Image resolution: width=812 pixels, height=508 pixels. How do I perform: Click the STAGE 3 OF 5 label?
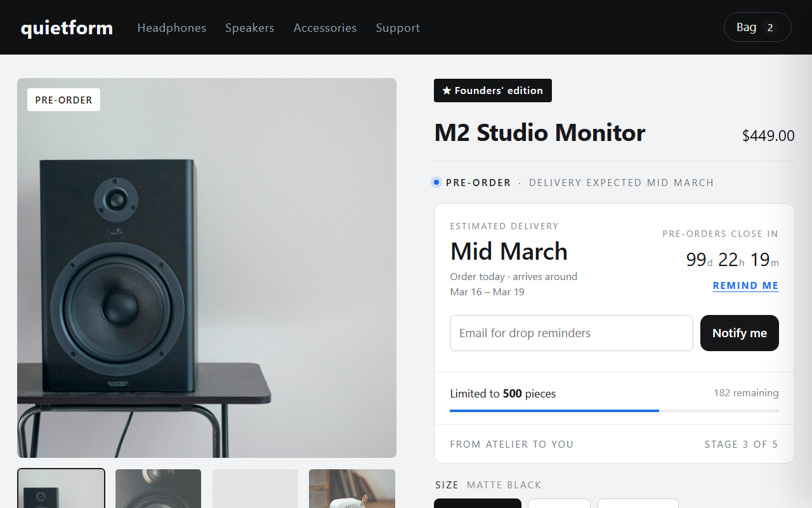point(742,444)
